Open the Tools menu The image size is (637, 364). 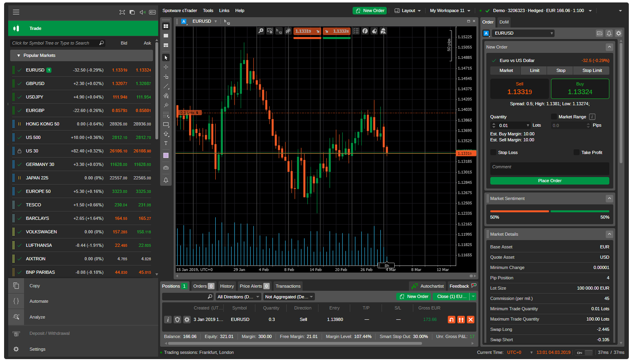(208, 11)
